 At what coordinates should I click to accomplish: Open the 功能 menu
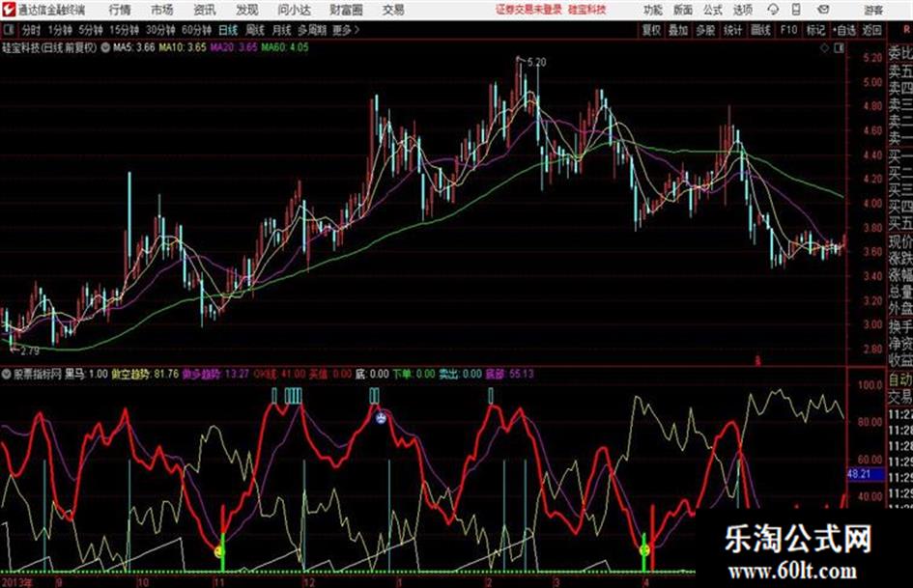click(x=652, y=10)
